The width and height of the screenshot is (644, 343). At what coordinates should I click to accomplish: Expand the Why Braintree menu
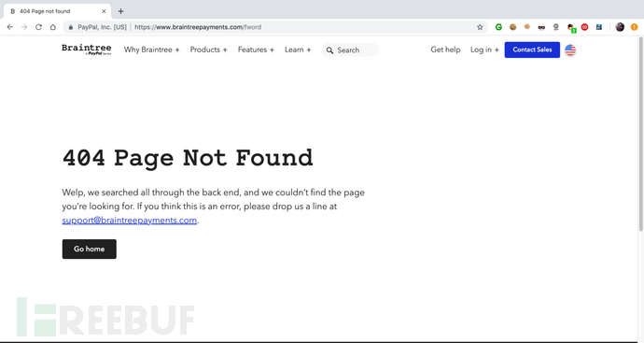point(151,50)
